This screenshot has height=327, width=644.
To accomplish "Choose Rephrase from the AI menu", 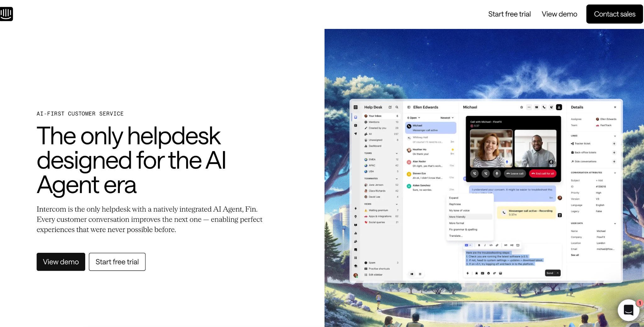I will [x=455, y=204].
